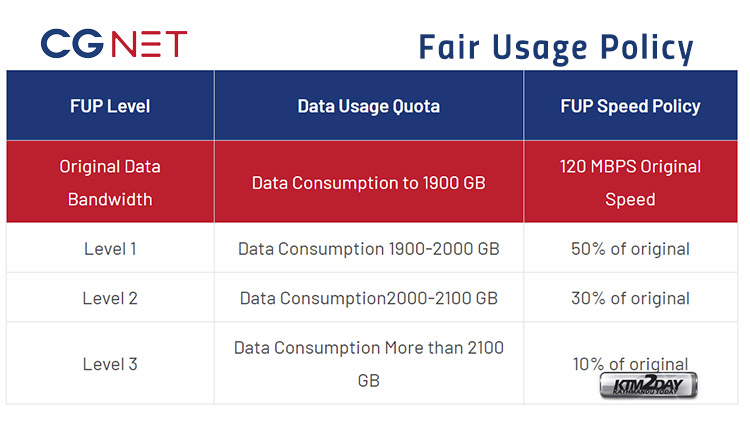Click the Fair Usage Policy title
The image size is (750, 430).
pos(556,48)
